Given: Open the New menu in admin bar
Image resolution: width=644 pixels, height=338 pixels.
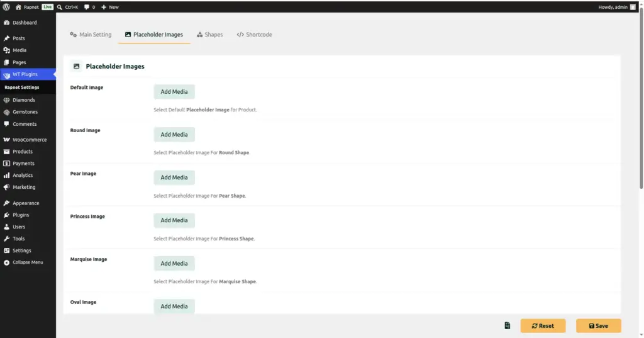Looking at the screenshot, I should pyautogui.click(x=109, y=7).
